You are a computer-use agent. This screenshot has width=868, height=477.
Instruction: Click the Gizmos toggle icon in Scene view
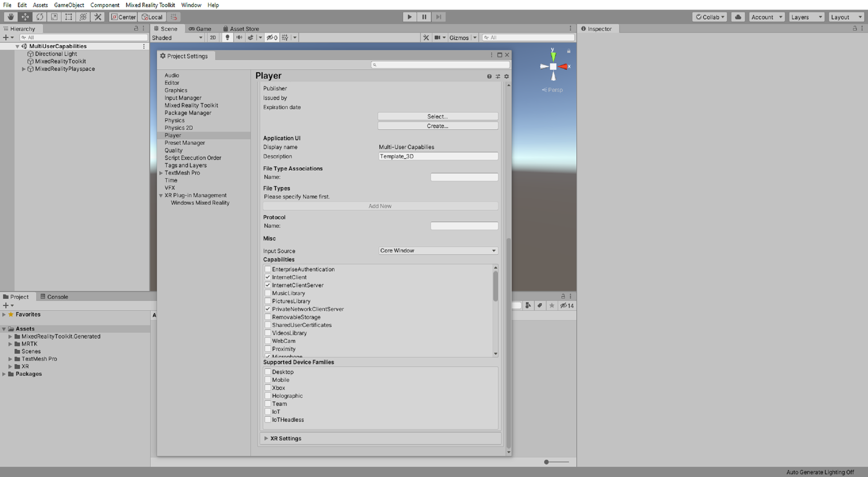click(x=460, y=38)
